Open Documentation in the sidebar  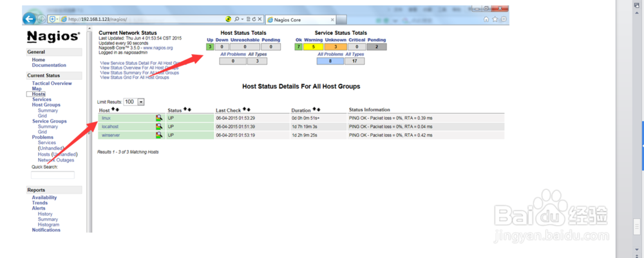pos(49,65)
